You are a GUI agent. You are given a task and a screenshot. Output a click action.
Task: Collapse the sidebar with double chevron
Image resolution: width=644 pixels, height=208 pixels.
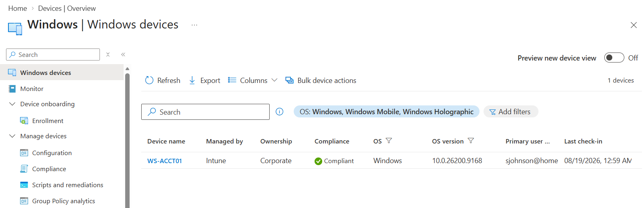coord(123,55)
